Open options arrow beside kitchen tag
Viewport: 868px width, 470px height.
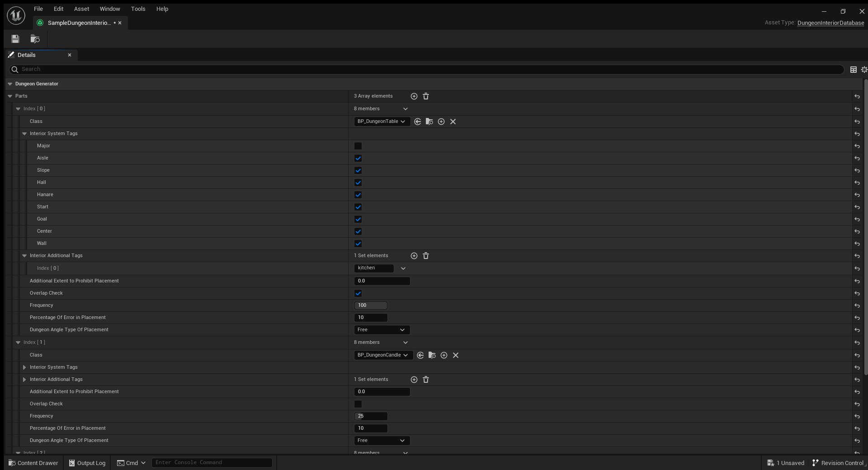(x=403, y=268)
